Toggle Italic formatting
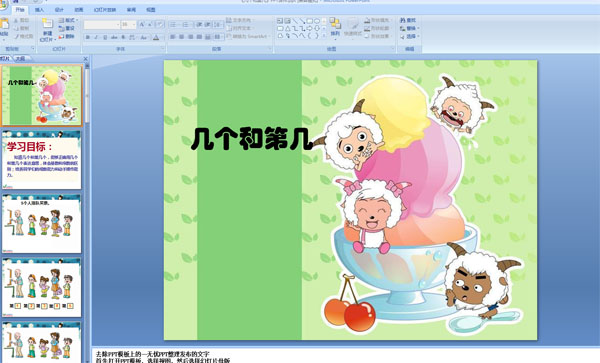 tap(96, 37)
